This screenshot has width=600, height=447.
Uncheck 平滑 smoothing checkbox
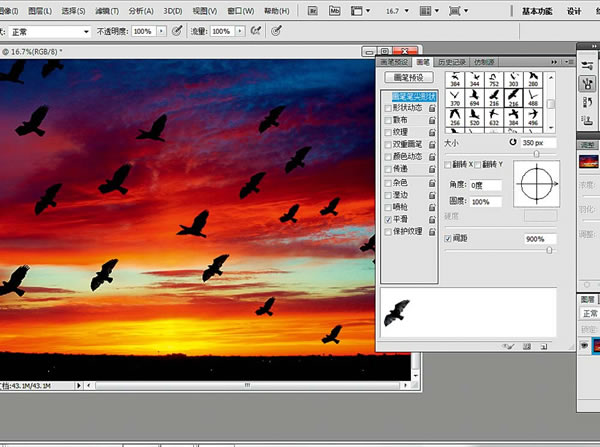388,220
